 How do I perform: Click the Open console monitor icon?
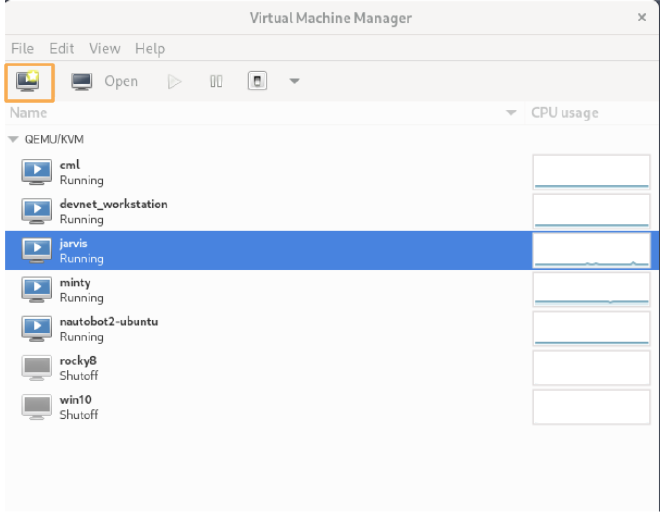[82, 81]
